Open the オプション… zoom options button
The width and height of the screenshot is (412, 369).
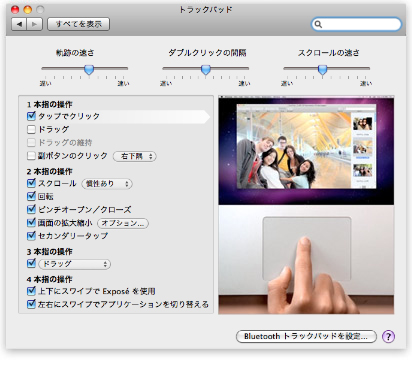click(123, 223)
